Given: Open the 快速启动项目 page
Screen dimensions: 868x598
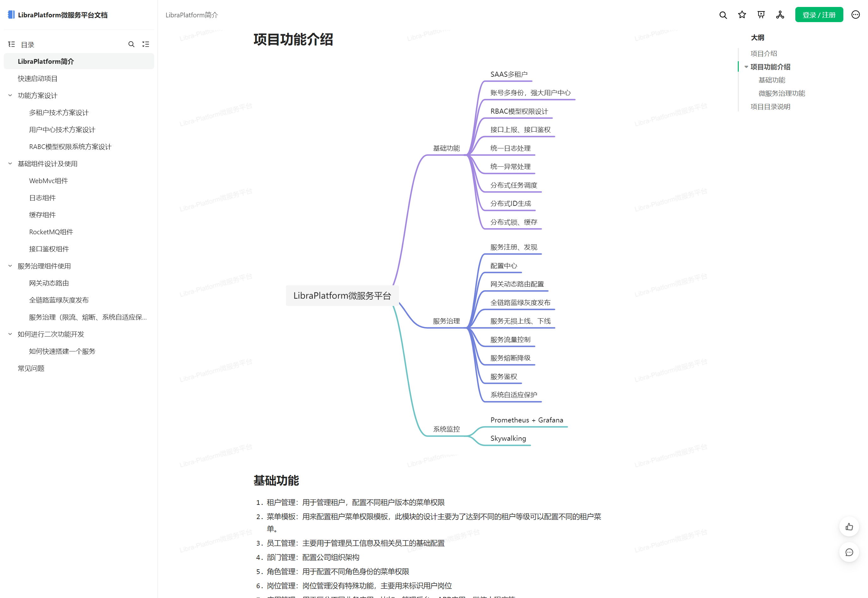Looking at the screenshot, I should 38,78.
